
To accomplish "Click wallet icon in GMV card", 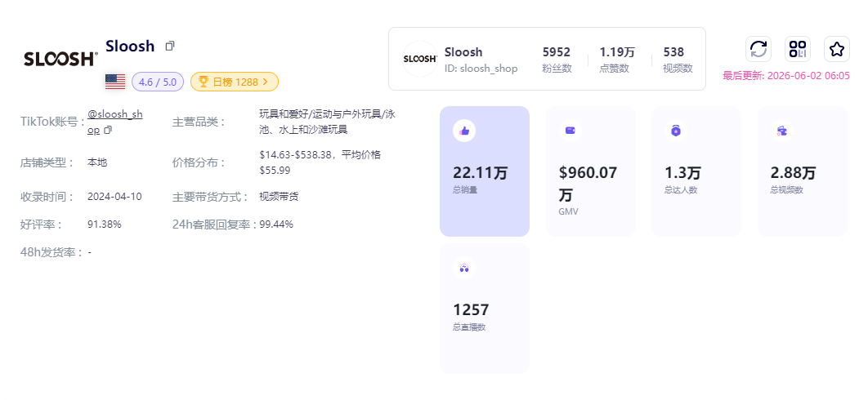I will (x=570, y=131).
